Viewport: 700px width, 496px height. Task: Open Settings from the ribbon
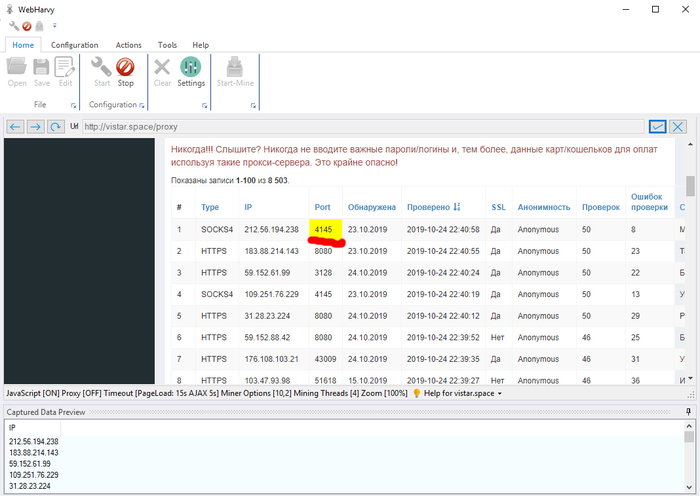[190, 71]
